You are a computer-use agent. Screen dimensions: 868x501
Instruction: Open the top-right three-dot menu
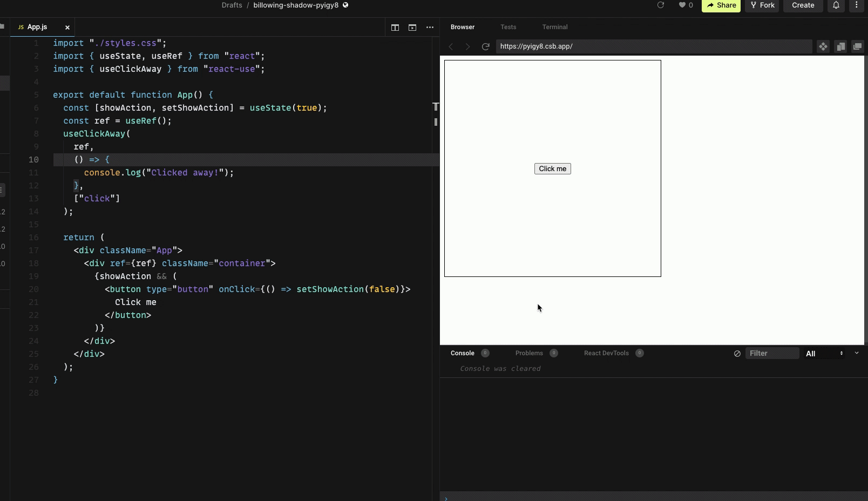(x=856, y=5)
